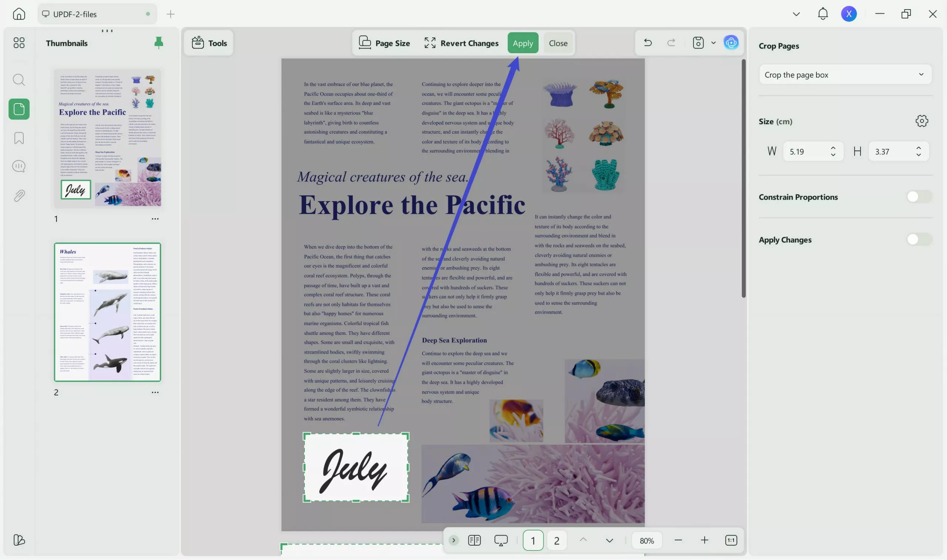Open the comments panel
The height and width of the screenshot is (560, 947).
18,166
